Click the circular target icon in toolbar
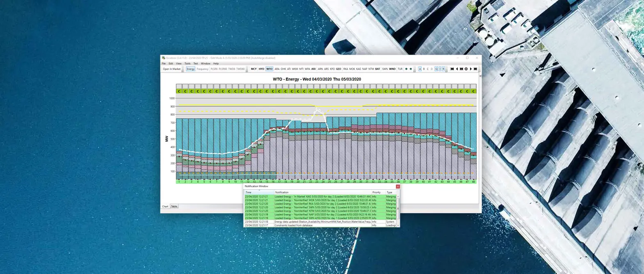The height and width of the screenshot is (274, 644). 466,69
